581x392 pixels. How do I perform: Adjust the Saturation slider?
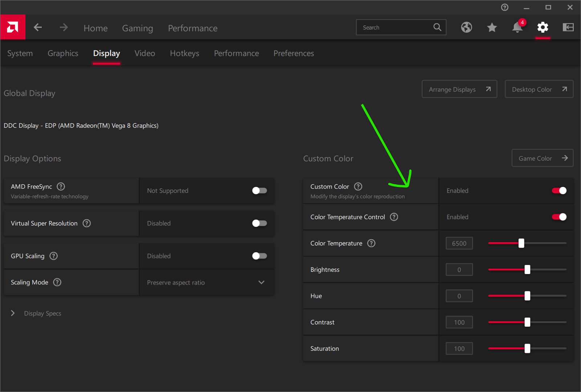click(x=527, y=348)
